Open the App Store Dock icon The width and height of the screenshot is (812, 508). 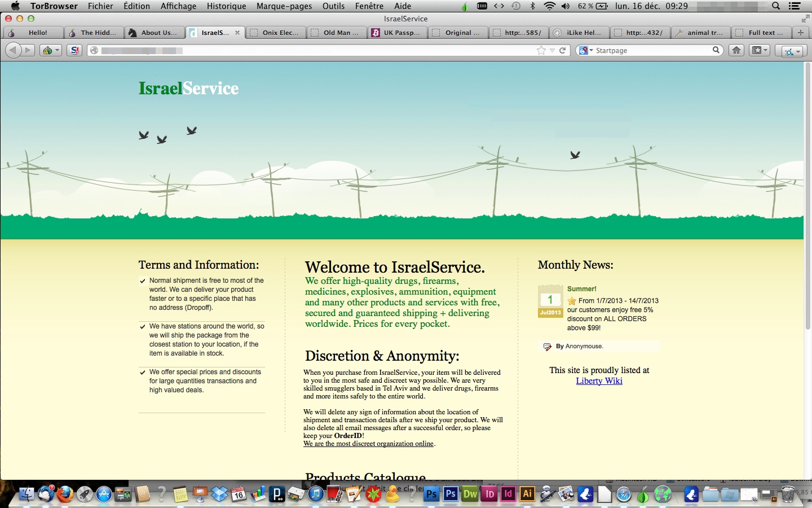(x=104, y=494)
